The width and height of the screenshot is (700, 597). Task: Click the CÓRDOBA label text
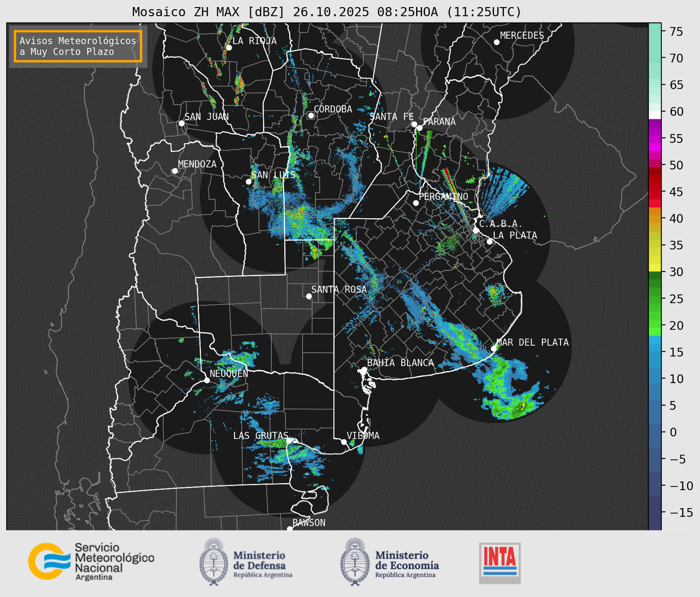pyautogui.click(x=333, y=109)
